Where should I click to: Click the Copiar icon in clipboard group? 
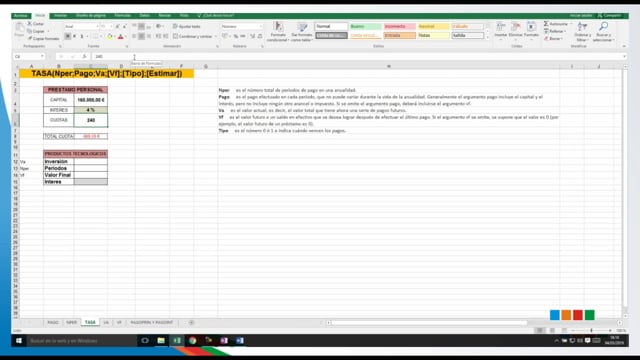point(30,31)
